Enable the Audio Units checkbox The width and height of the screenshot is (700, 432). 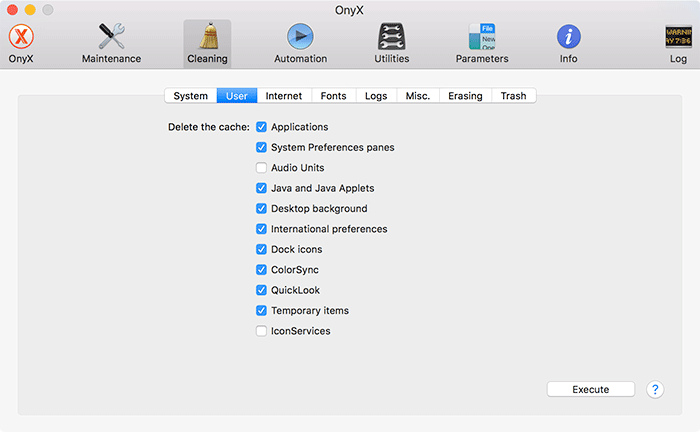(261, 168)
